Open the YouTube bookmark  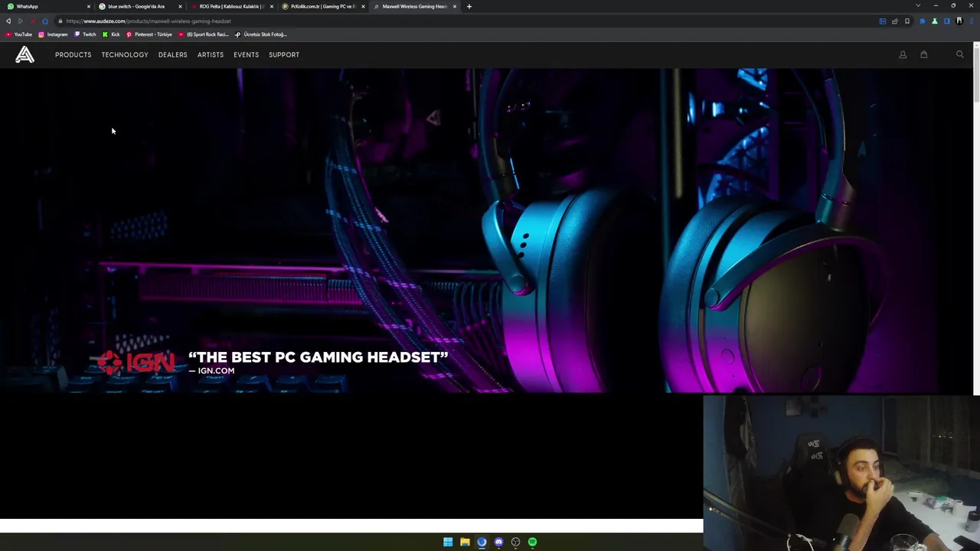(x=19, y=34)
